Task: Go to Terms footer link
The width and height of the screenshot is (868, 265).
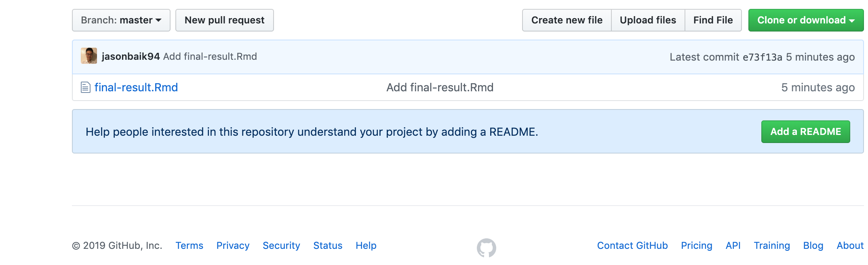Action: 190,246
